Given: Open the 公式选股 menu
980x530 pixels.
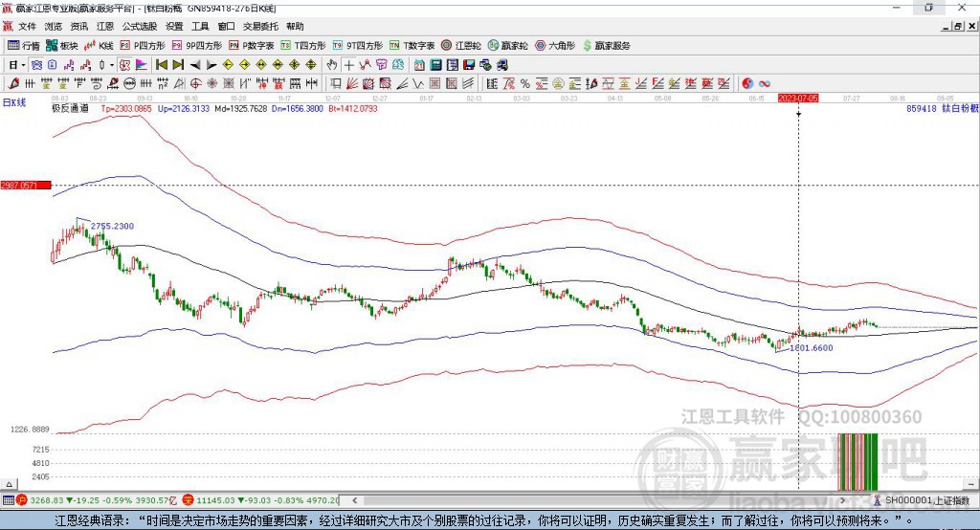Looking at the screenshot, I should (x=140, y=26).
